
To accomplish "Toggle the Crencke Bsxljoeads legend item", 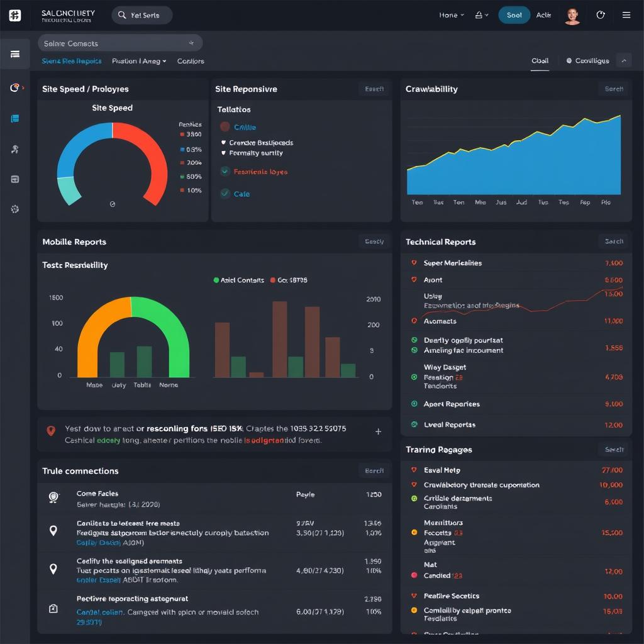I will coord(225,143).
